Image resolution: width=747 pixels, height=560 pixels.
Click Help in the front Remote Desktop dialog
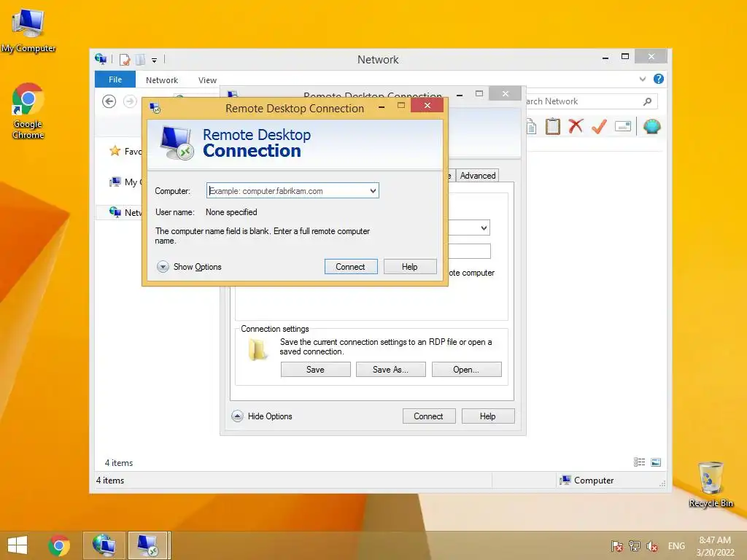coord(410,267)
